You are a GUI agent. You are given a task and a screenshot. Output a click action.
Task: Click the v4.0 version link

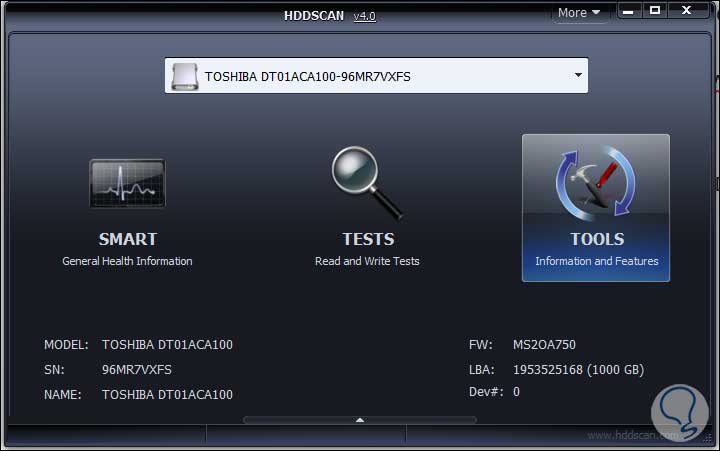point(365,17)
